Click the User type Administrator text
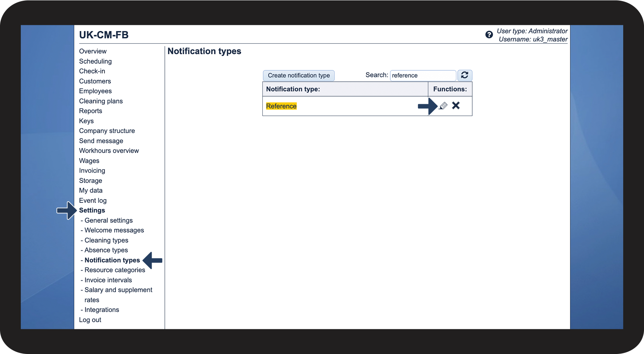The height and width of the screenshot is (354, 644). 532,31
